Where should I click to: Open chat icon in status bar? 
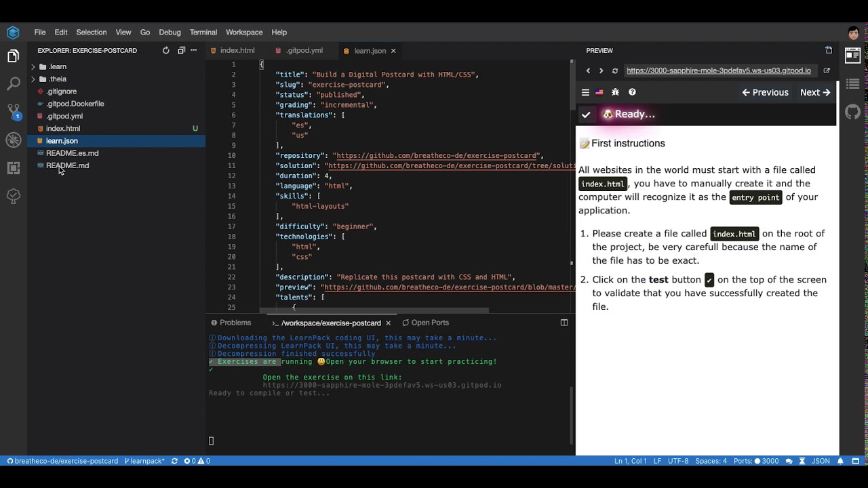pyautogui.click(x=789, y=461)
